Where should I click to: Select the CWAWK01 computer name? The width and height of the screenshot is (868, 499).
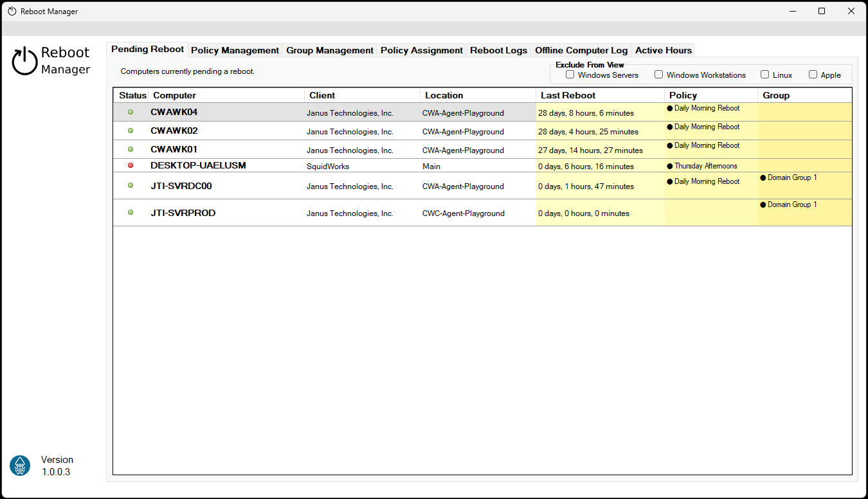[x=174, y=149]
